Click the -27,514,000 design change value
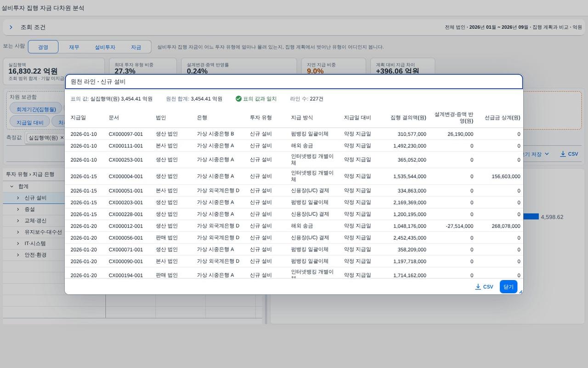 (x=459, y=226)
